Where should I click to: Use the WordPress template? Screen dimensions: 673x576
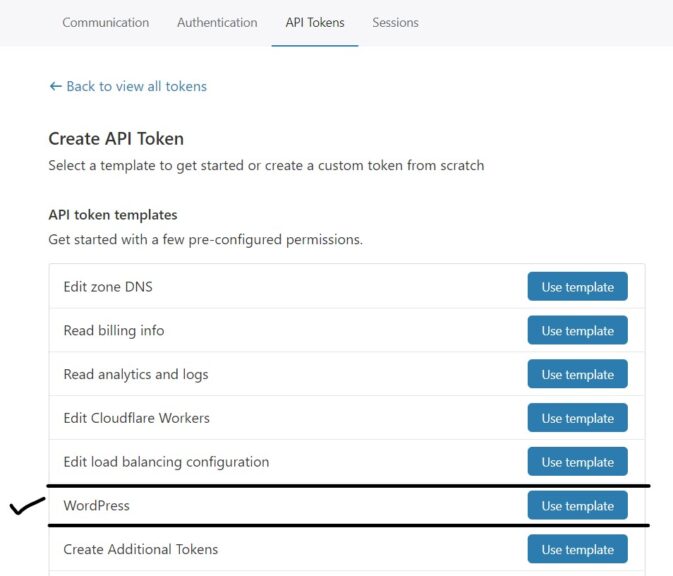577,505
